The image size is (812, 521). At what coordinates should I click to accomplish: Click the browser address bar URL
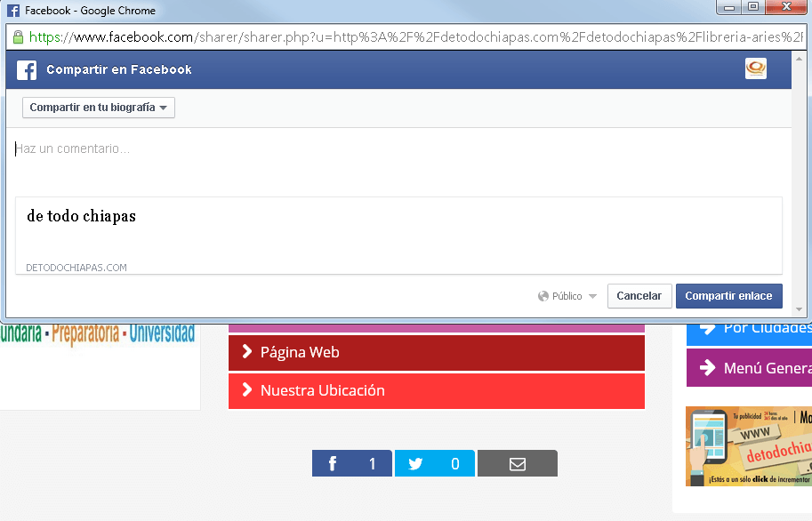pyautogui.click(x=416, y=37)
